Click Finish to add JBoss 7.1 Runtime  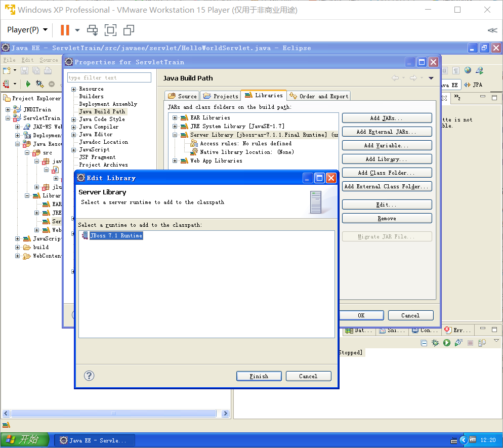pyautogui.click(x=259, y=376)
